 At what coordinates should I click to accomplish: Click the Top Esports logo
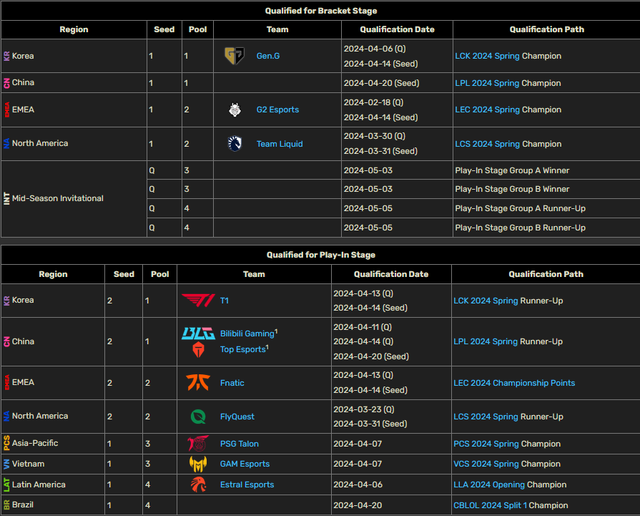[x=198, y=350]
